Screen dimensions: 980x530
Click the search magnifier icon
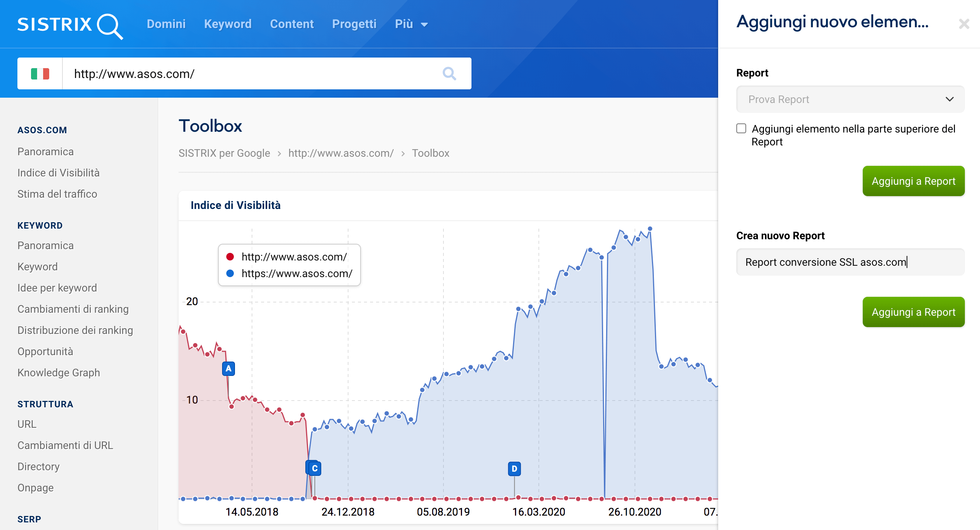point(449,73)
